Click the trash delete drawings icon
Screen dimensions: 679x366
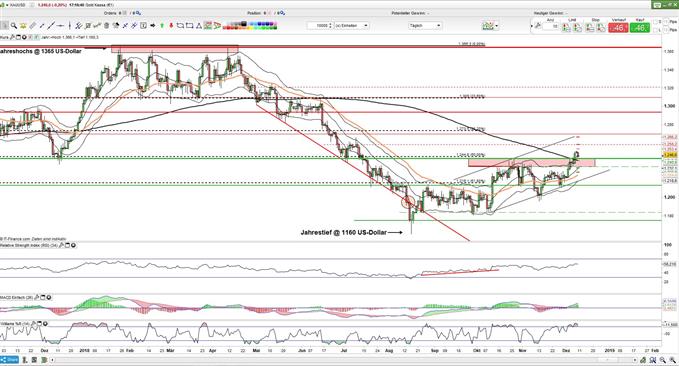tap(107, 26)
